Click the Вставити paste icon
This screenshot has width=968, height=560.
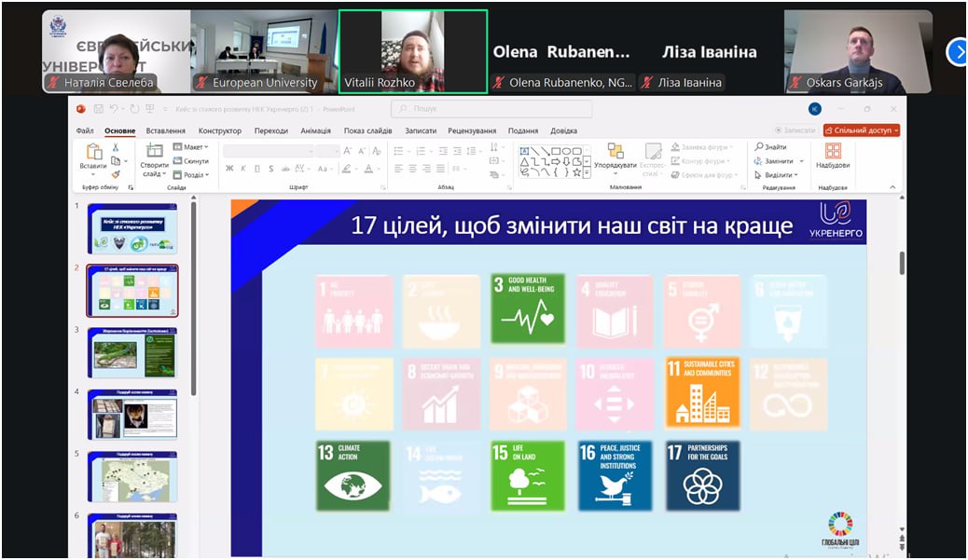(x=93, y=152)
